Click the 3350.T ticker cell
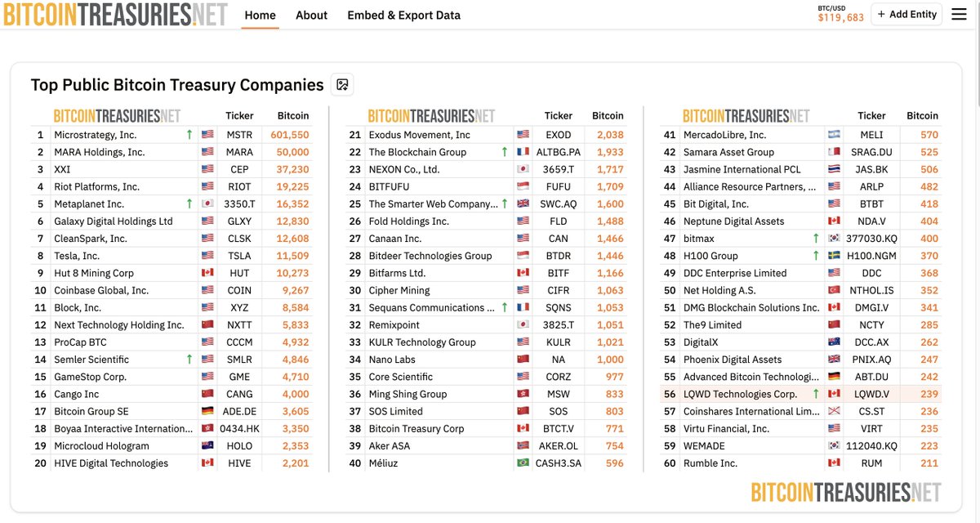980x523 pixels. (239, 204)
